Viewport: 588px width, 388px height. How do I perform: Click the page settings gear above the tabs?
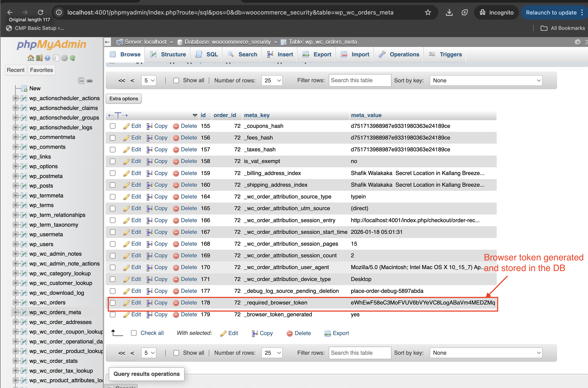coord(578,42)
